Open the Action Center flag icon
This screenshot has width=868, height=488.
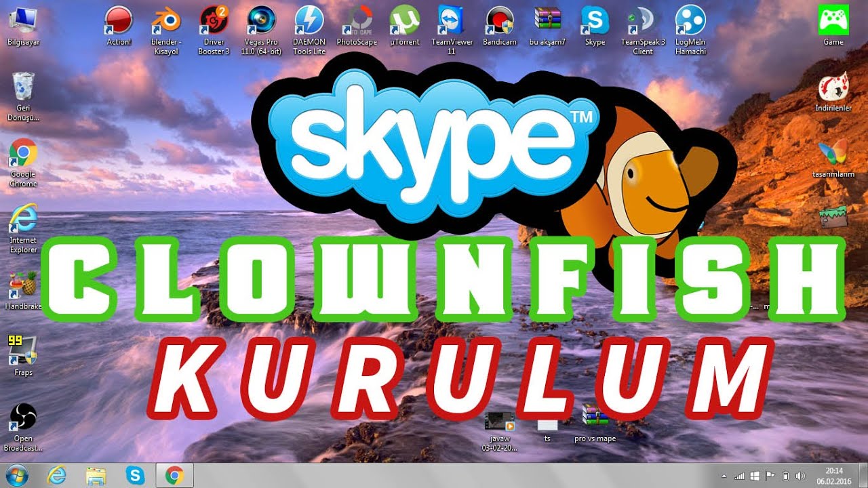(770, 476)
